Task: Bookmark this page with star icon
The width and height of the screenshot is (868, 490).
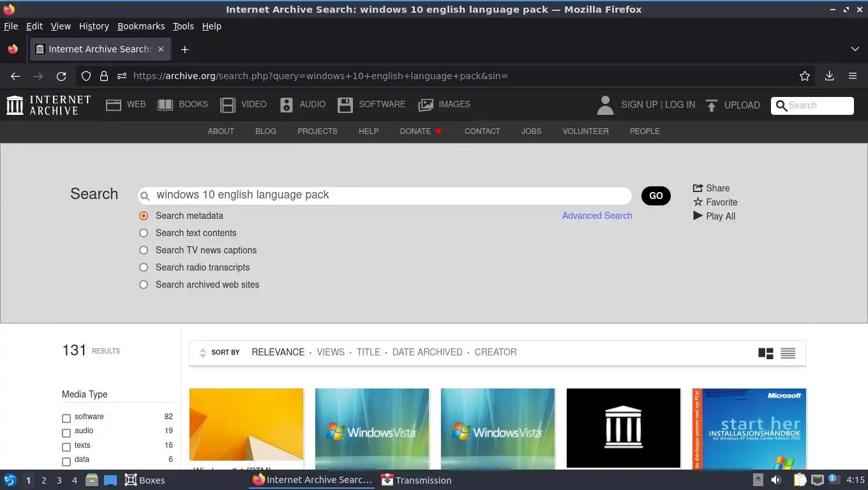Action: point(805,76)
